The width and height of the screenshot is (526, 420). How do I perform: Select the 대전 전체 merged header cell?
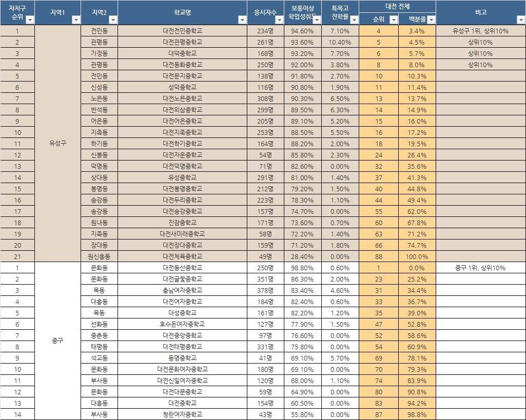coord(398,7)
